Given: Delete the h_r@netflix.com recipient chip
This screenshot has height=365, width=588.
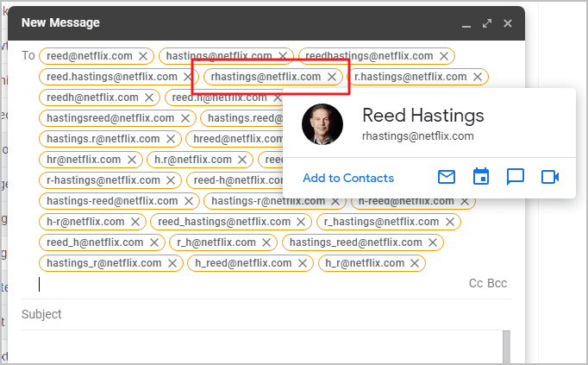Looking at the screenshot, I should (x=415, y=263).
